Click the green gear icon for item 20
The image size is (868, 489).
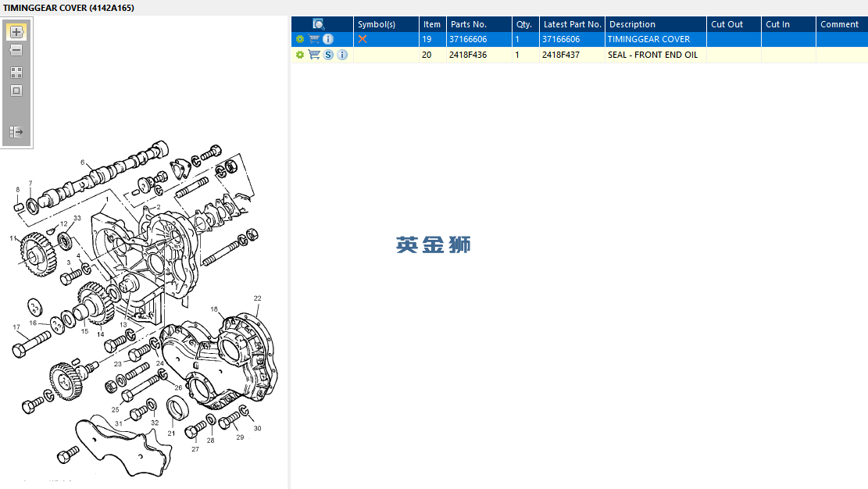(299, 55)
